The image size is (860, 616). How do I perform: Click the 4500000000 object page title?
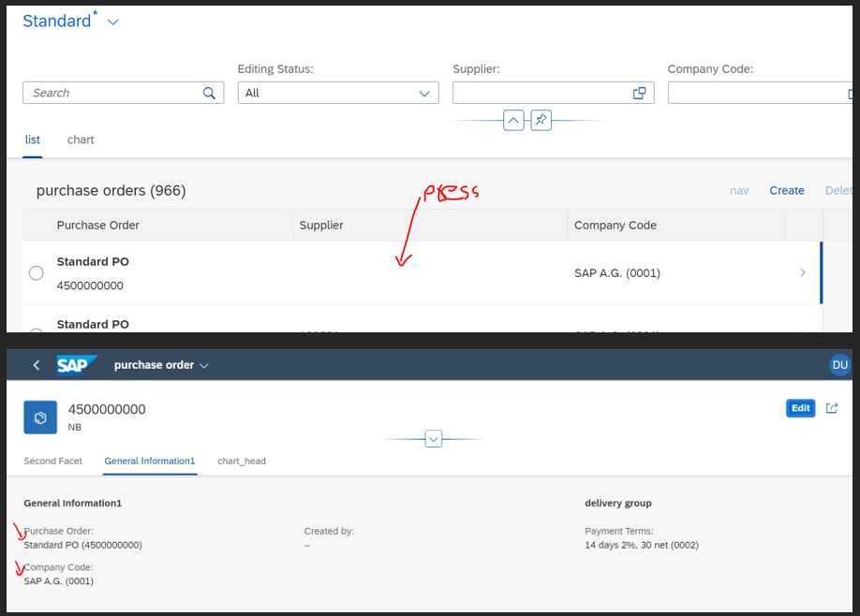tap(107, 409)
